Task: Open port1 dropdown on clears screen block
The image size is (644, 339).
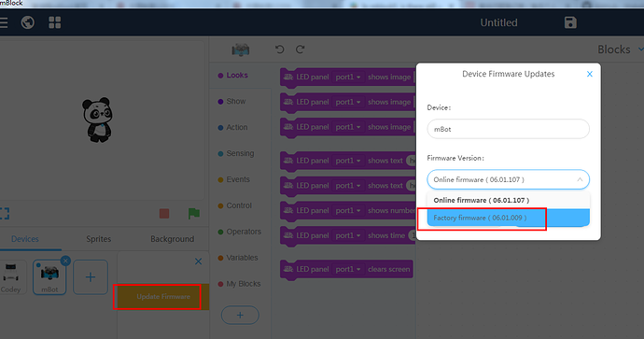Action: 348,269
